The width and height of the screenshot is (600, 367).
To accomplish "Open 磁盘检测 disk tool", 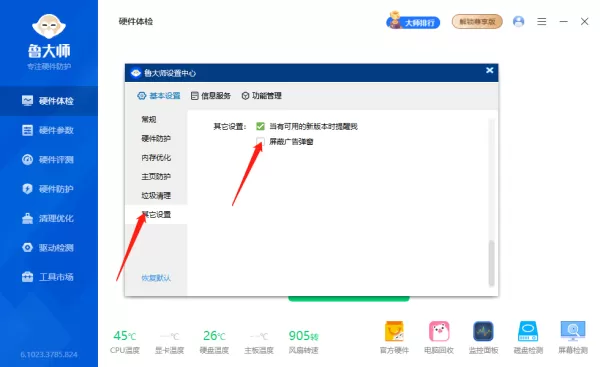I will (528, 338).
